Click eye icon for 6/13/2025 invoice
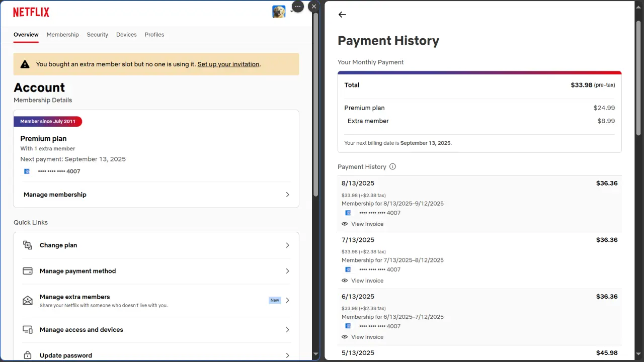The height and width of the screenshot is (362, 644). click(345, 337)
